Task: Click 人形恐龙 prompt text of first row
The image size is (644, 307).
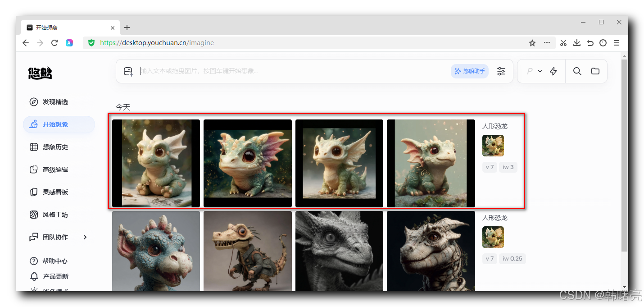Action: point(495,126)
